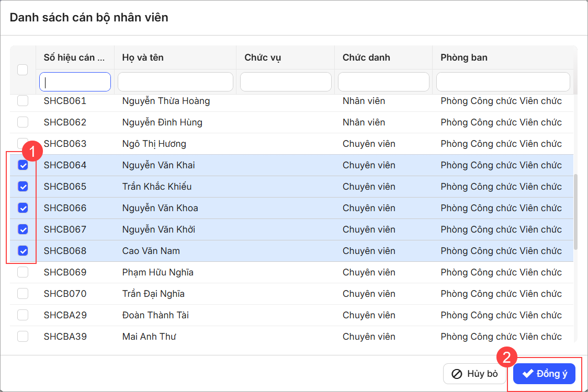Click the Chức vụ filter field
The image size is (588, 392).
pyautogui.click(x=286, y=82)
